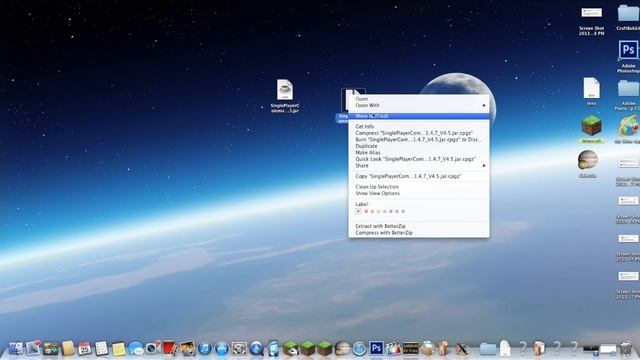Open the App Store Dock icon
This screenshot has height=360, width=640.
(x=222, y=349)
